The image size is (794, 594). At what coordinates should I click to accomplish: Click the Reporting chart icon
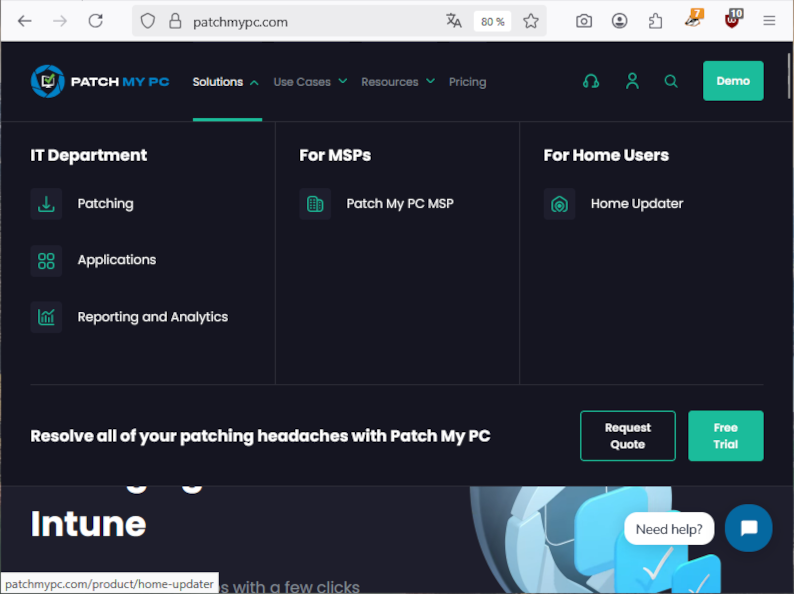46,317
